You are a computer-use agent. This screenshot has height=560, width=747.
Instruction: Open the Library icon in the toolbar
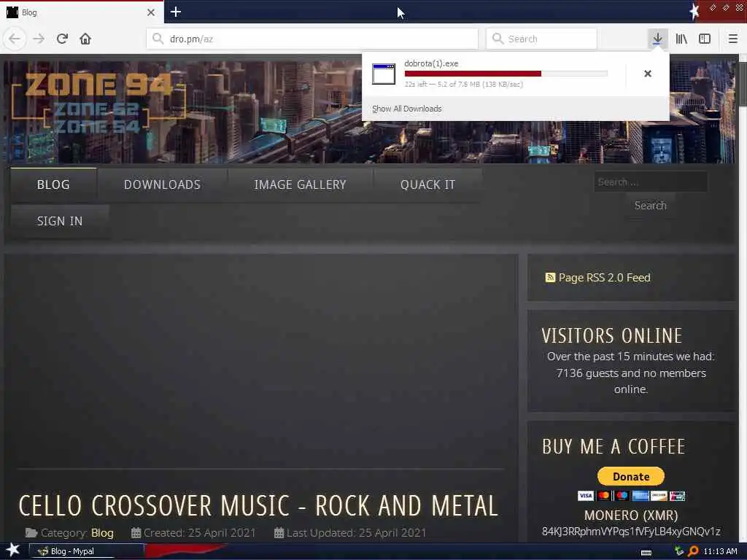681,39
